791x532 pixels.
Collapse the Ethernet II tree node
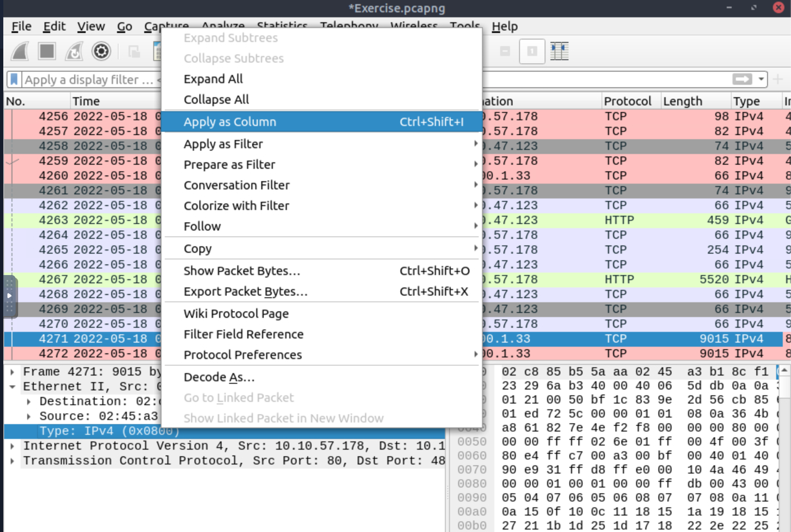12,387
